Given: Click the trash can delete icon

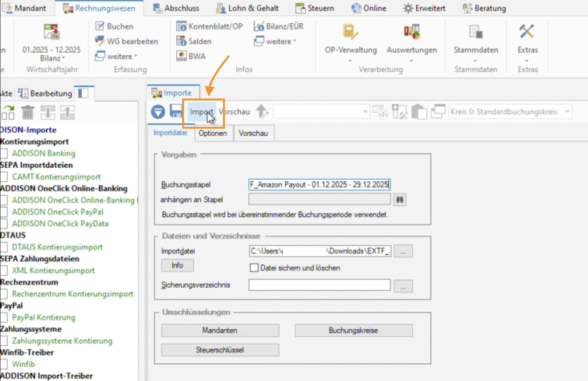Looking at the screenshot, I should [x=27, y=113].
